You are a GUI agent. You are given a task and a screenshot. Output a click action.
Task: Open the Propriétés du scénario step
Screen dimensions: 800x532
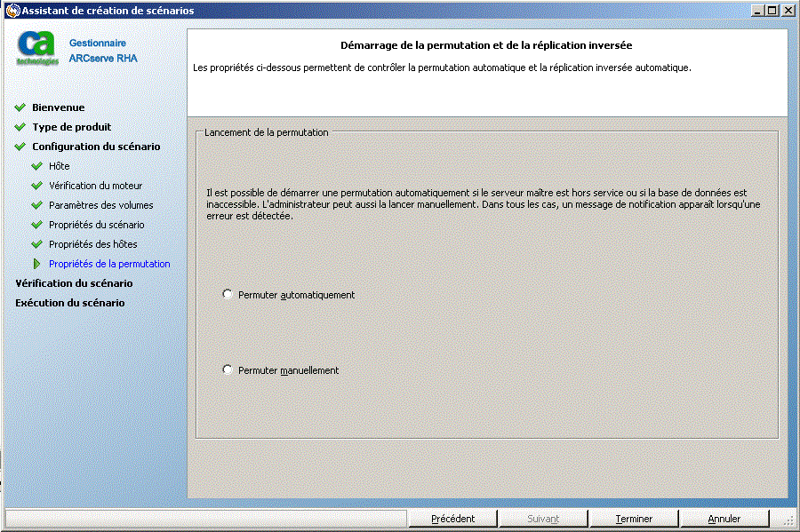98,225
